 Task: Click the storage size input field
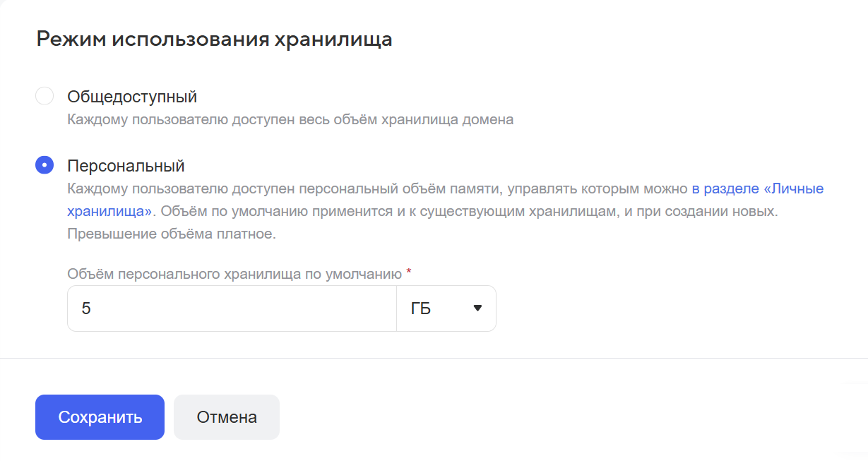pyautogui.click(x=233, y=308)
